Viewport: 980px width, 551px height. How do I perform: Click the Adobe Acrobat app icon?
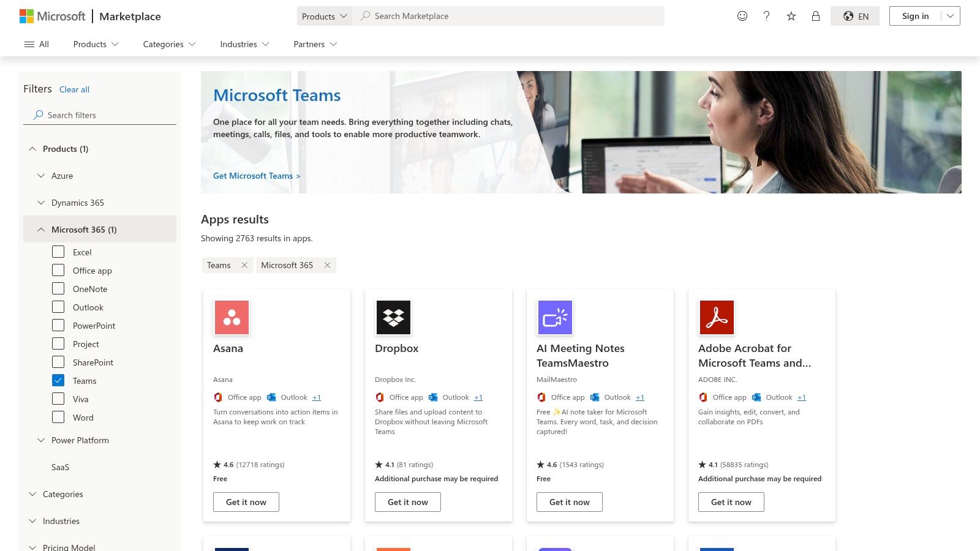coord(717,317)
